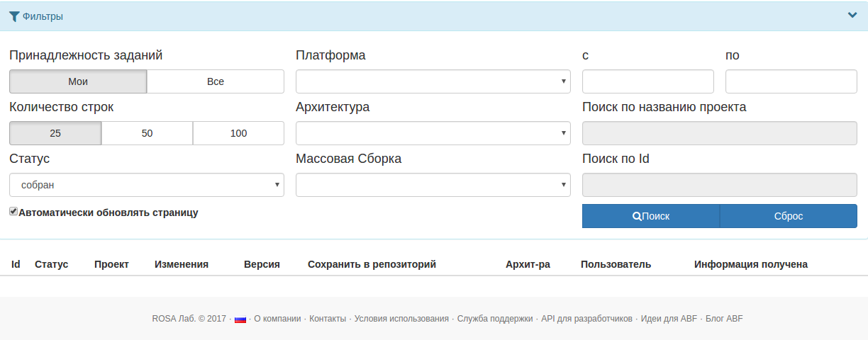Viewport: 868px width, 340px height.
Task: Open the О компании footer link
Action: pyautogui.click(x=277, y=319)
